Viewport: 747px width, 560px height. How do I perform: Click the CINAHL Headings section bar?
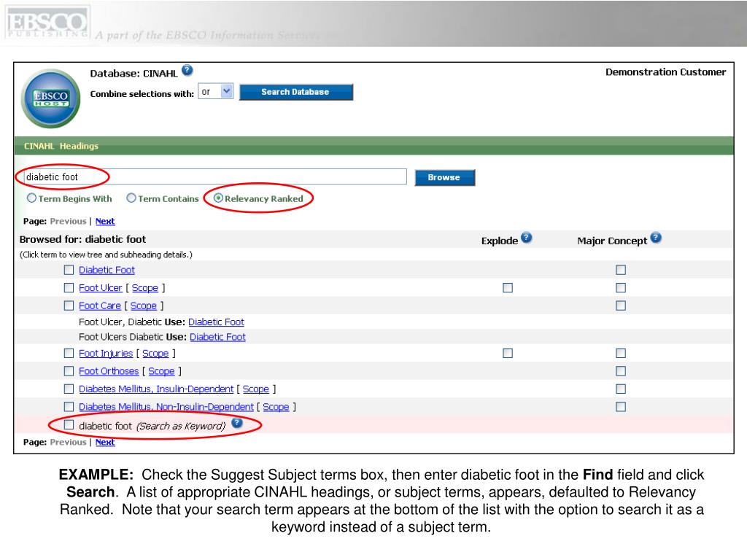[x=374, y=146]
